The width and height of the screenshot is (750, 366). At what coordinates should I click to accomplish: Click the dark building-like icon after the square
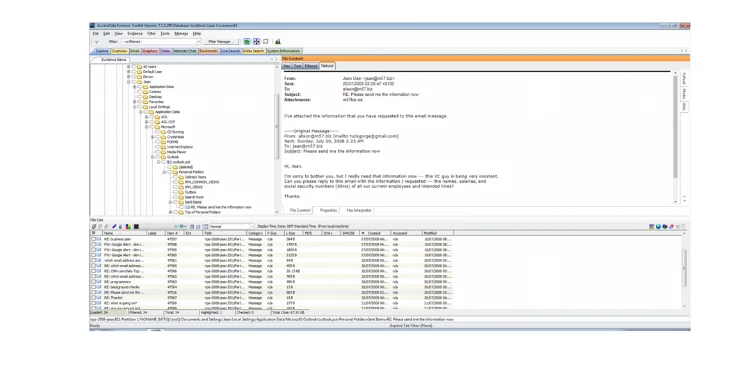pyautogui.click(x=278, y=42)
